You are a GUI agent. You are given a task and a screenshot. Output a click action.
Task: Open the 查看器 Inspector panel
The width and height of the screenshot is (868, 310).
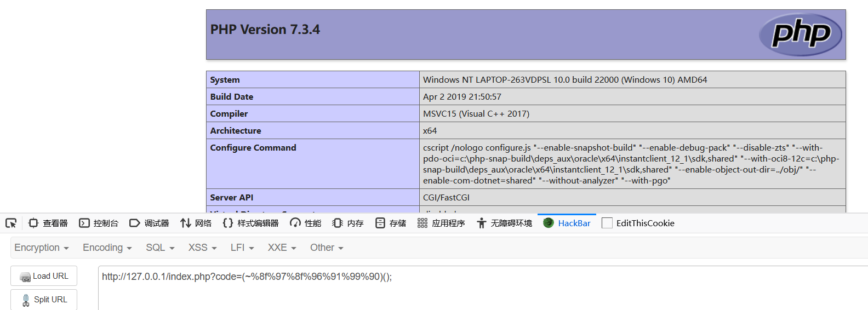48,223
